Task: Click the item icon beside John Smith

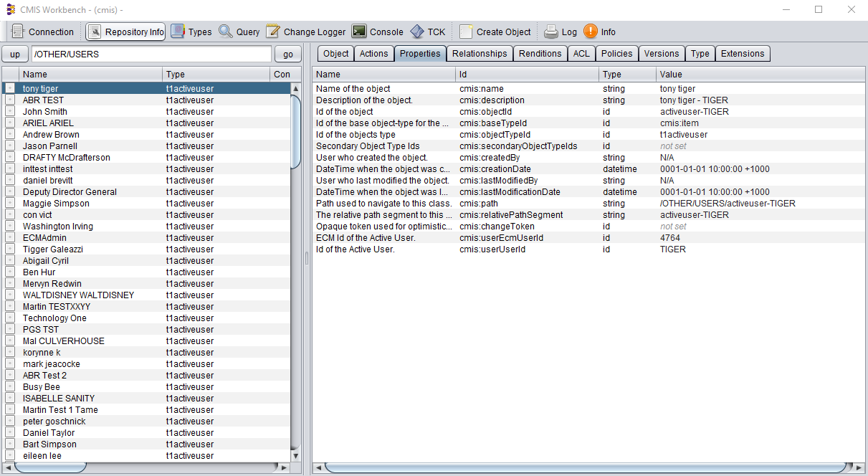Action: [x=10, y=112]
